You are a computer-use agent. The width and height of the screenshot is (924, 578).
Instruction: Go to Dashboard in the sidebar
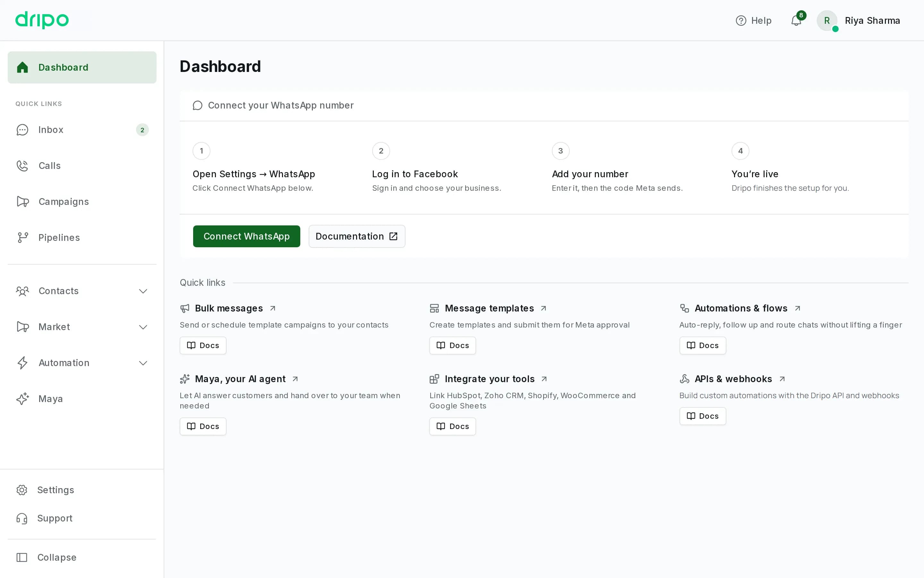click(82, 67)
